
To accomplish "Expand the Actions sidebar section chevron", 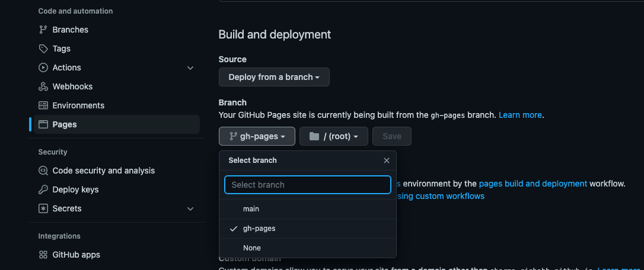I will pos(190,68).
